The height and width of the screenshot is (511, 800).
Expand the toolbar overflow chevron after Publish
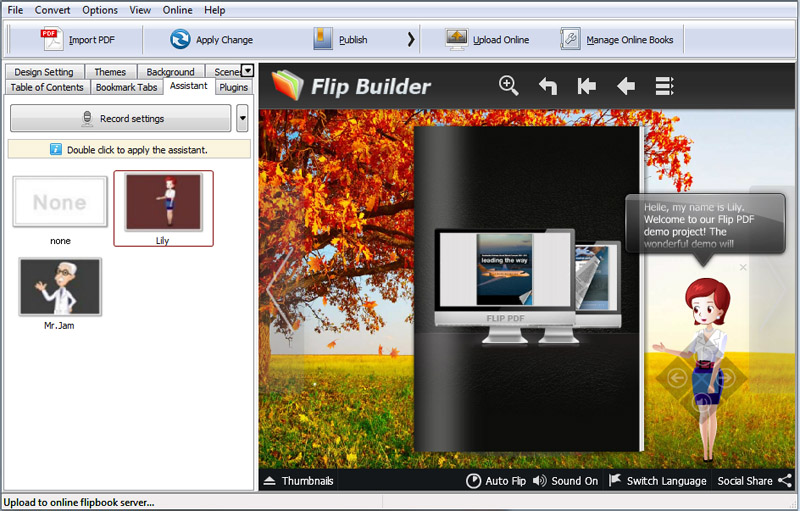[x=411, y=39]
